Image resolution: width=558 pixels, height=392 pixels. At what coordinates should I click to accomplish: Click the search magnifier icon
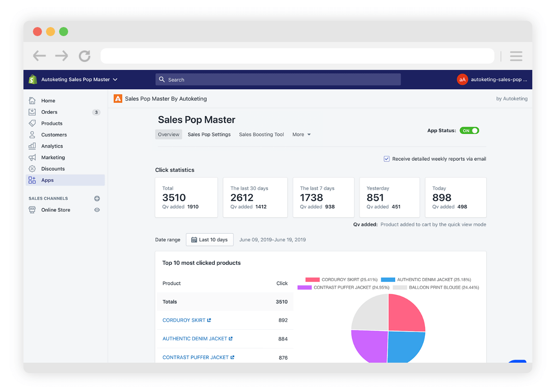click(162, 79)
